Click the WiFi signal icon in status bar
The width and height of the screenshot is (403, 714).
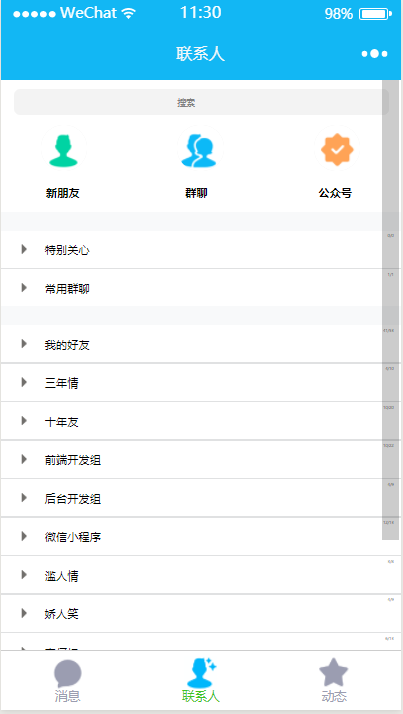pyautogui.click(x=129, y=14)
